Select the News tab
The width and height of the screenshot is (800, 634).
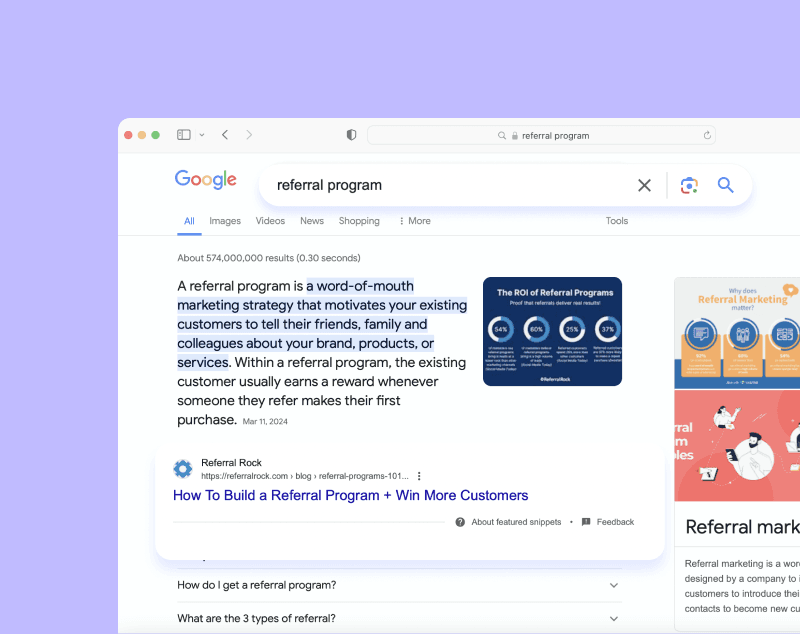(312, 221)
